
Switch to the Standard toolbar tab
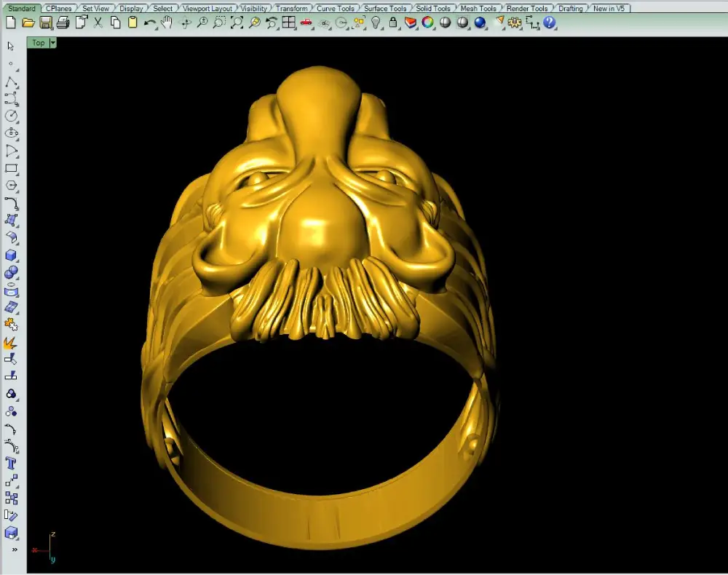[22, 8]
